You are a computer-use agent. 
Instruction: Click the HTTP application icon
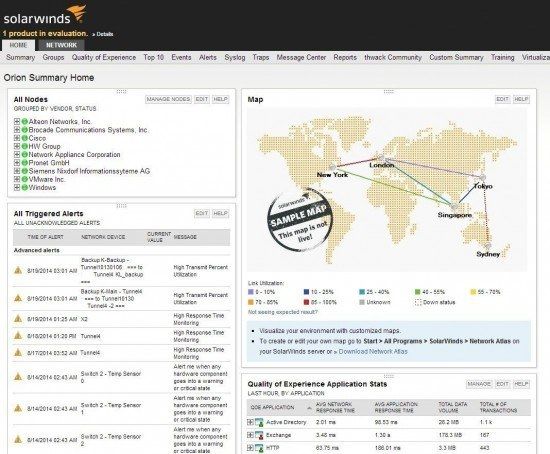coord(259,448)
